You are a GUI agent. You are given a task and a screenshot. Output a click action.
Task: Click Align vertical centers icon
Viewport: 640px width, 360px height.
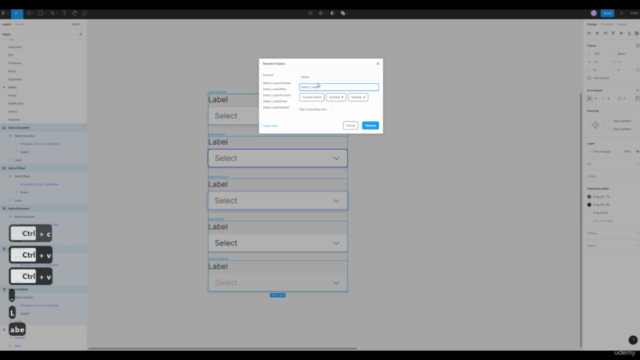(x=621, y=33)
